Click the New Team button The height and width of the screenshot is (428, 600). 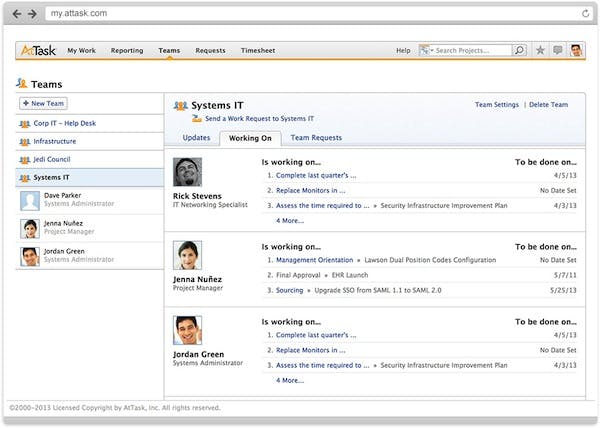43,103
